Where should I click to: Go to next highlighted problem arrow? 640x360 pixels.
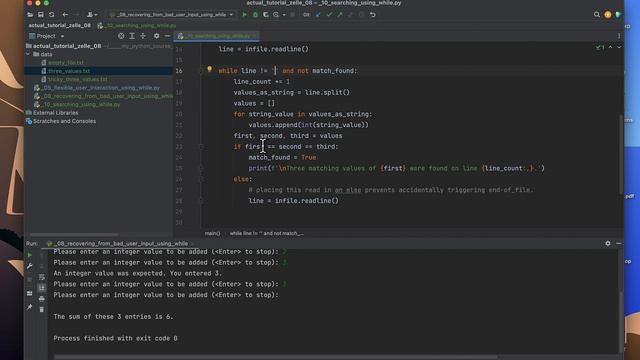point(619,47)
